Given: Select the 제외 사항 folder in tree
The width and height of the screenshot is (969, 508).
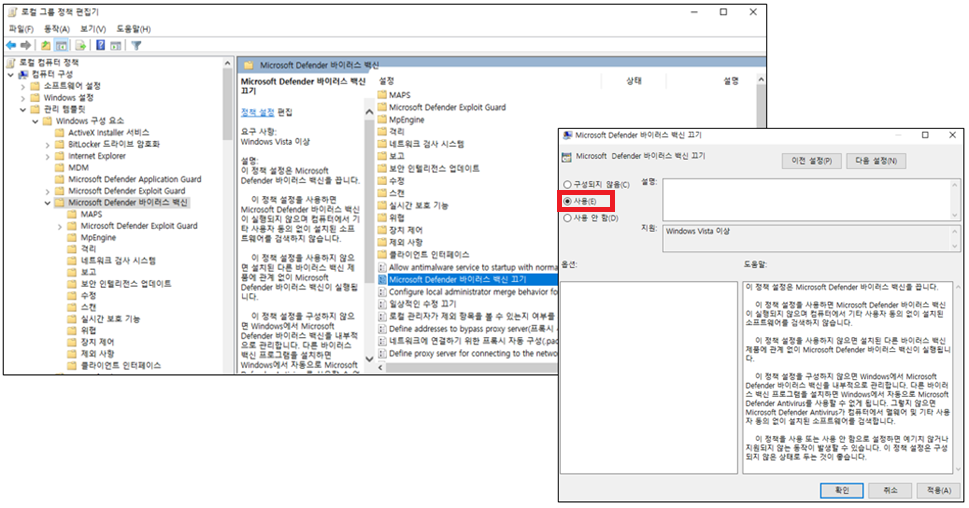Looking at the screenshot, I should pos(98,353).
